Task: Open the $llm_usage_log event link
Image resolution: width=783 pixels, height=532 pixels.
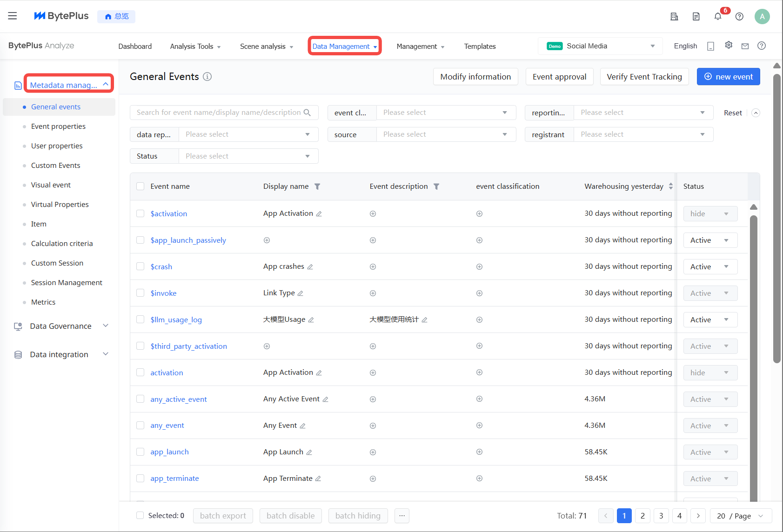Action: point(176,319)
